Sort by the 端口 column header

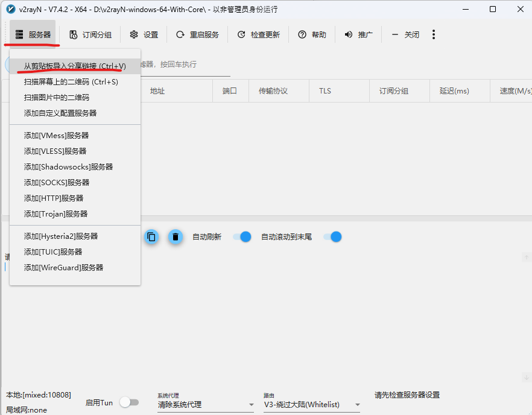tap(230, 91)
